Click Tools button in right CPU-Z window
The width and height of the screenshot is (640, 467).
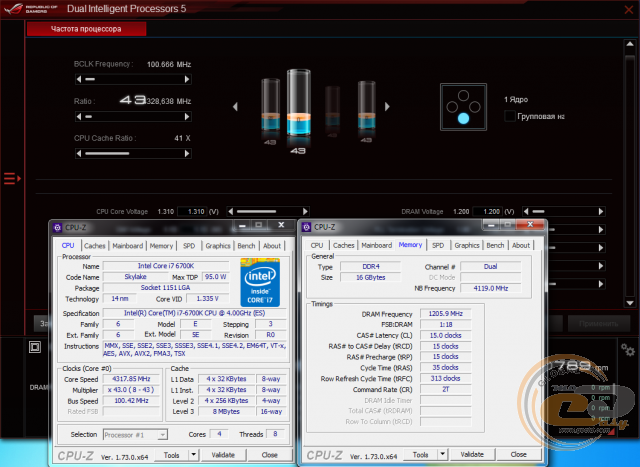420,454
